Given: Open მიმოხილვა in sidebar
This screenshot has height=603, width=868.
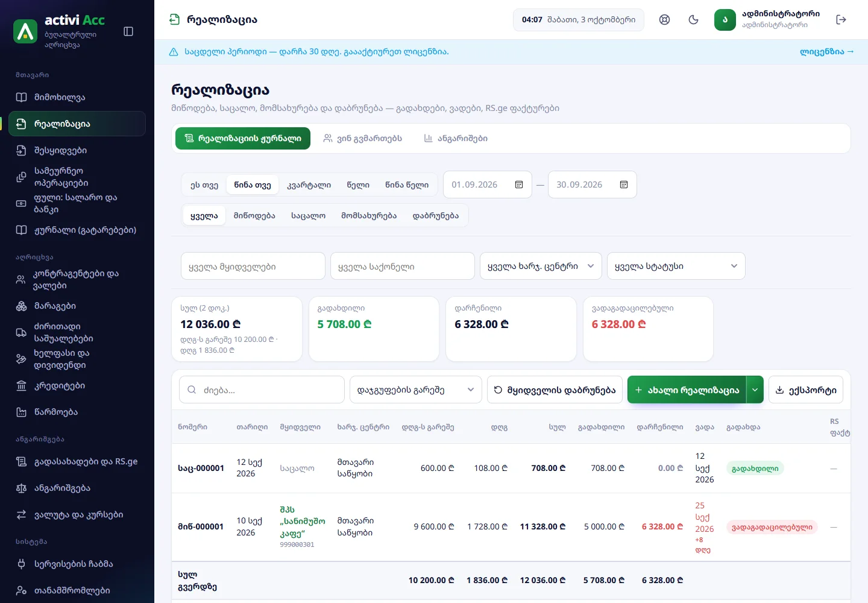Looking at the screenshot, I should point(77,97).
